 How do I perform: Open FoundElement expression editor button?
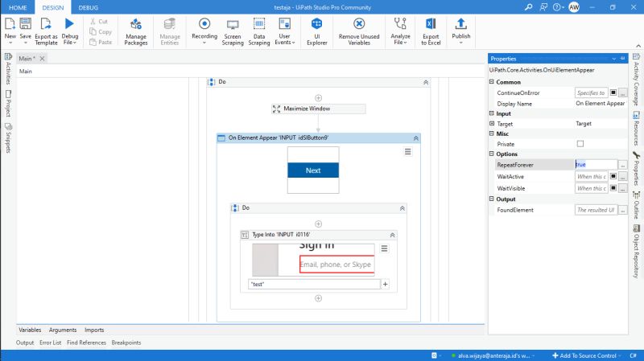[622, 210]
